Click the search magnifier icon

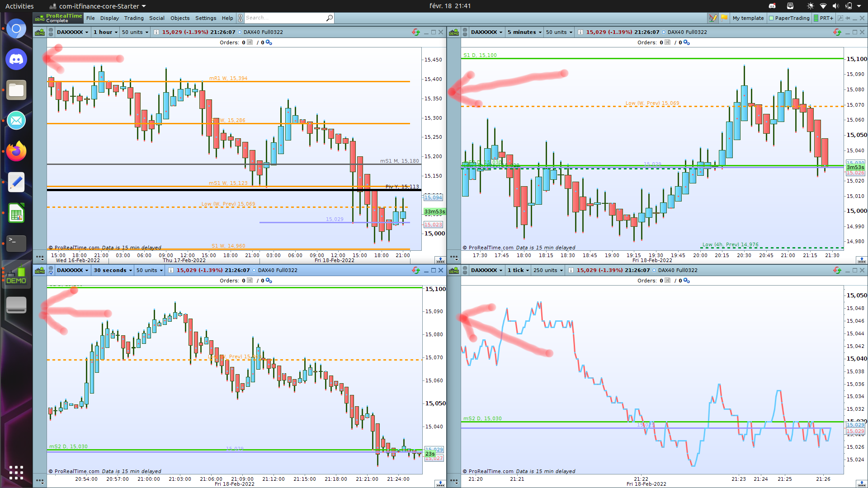[329, 18]
